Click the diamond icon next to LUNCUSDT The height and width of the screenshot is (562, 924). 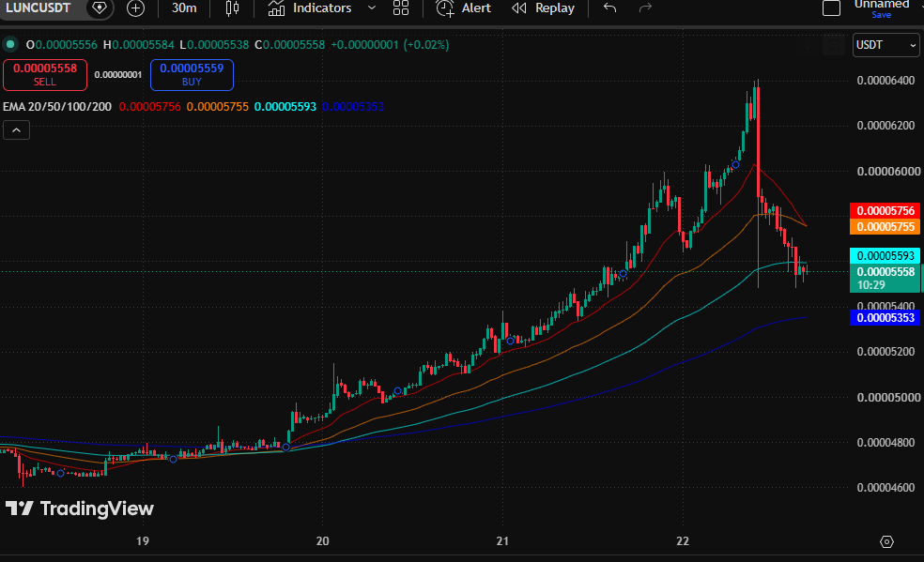[x=100, y=8]
